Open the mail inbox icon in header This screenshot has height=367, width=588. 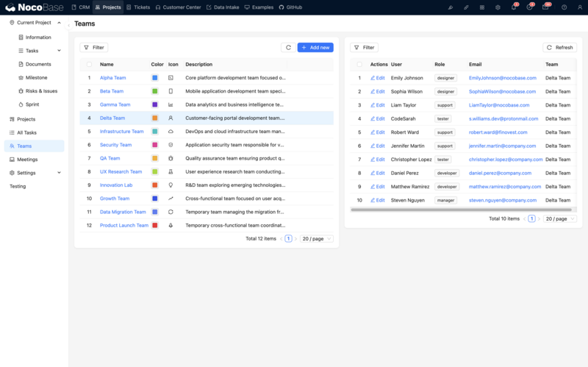pos(545,7)
